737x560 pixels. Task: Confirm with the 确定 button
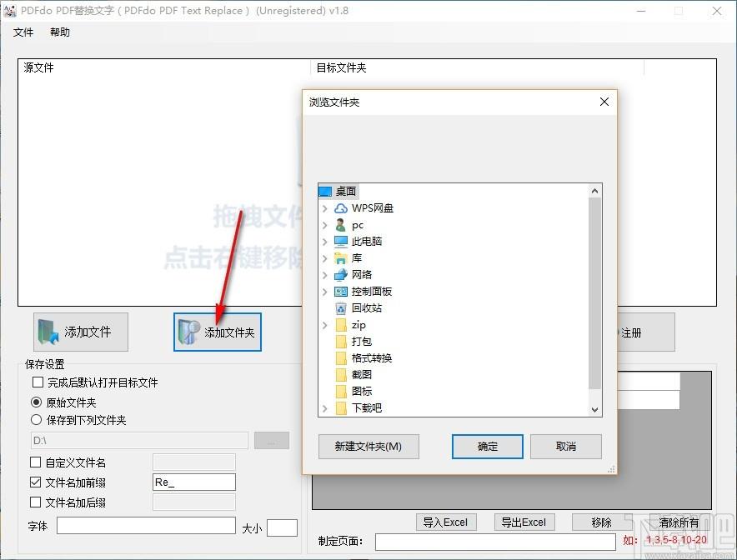tap(488, 447)
